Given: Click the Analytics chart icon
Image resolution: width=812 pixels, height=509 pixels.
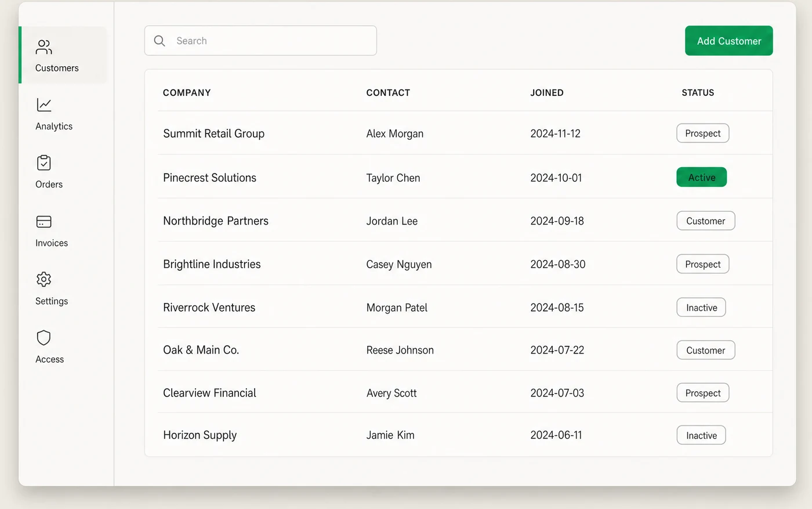Looking at the screenshot, I should click(x=44, y=104).
